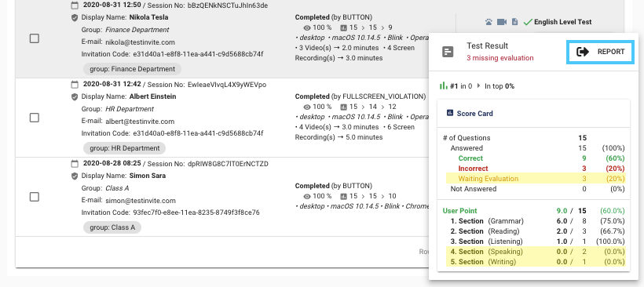Click the 3 missing evaluation warning text
This screenshot has height=287, width=644.
pyautogui.click(x=499, y=58)
